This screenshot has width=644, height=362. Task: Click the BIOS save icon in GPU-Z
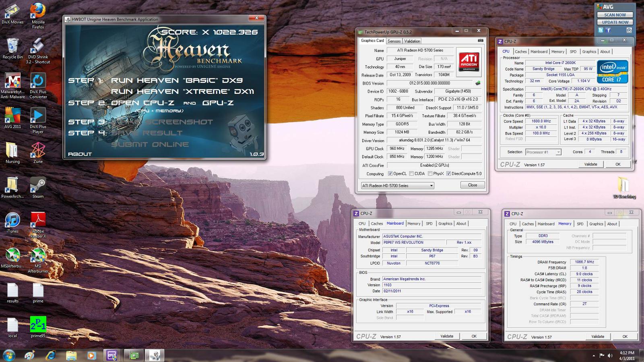(478, 83)
